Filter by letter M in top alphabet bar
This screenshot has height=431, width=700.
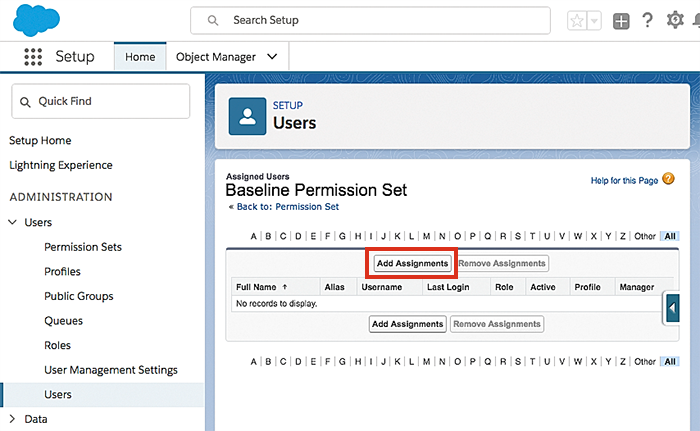(x=426, y=236)
